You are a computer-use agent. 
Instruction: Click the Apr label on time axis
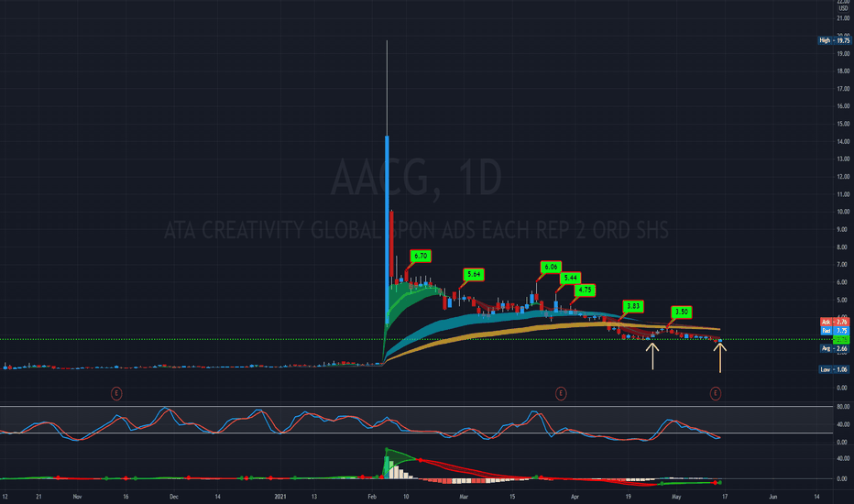click(575, 497)
